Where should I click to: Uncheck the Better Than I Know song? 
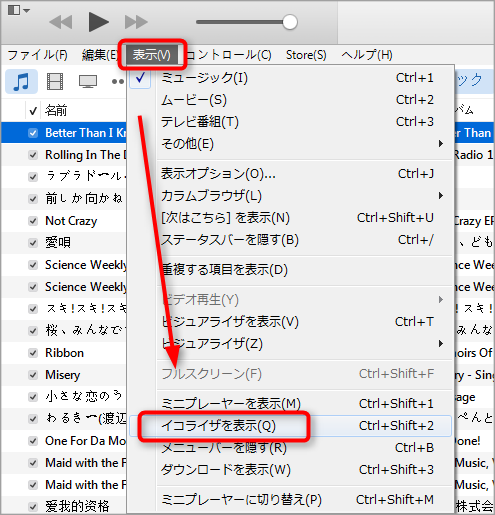click(33, 133)
